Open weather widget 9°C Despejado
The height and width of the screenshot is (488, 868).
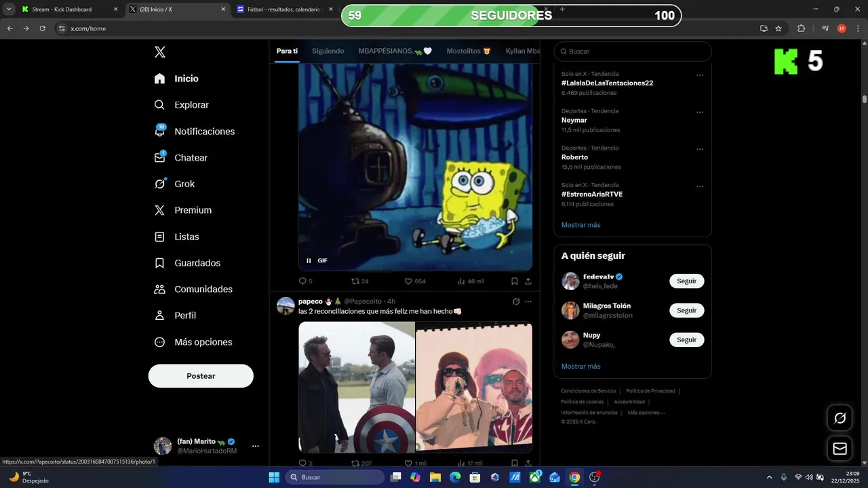tap(28, 477)
